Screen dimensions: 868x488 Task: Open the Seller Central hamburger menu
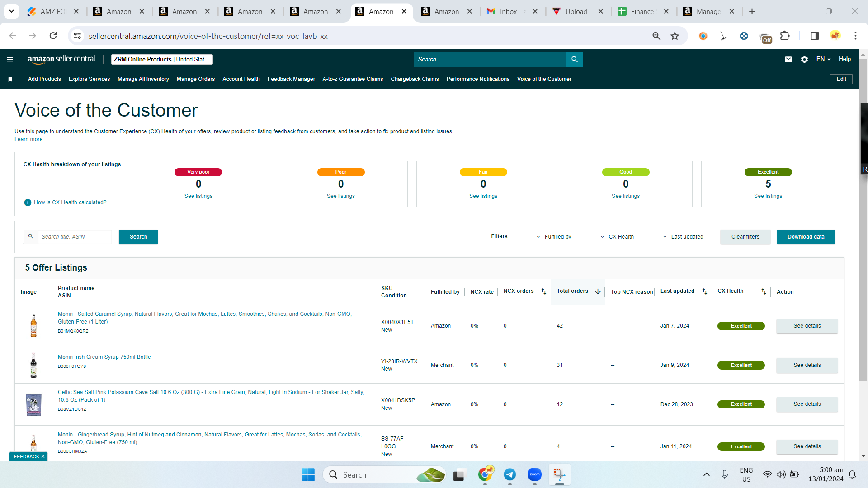(10, 59)
